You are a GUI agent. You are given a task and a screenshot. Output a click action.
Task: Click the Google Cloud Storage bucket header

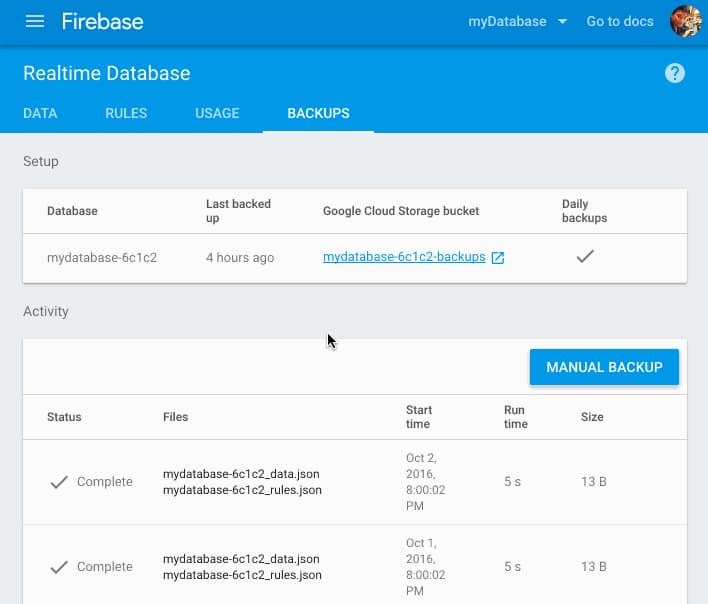click(401, 211)
